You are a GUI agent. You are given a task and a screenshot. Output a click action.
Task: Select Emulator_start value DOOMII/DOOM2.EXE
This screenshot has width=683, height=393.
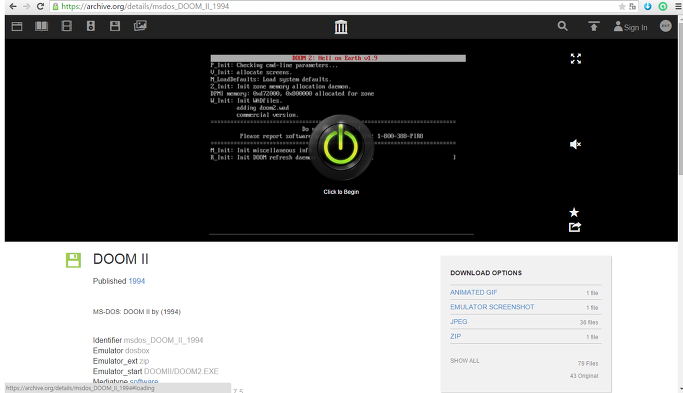coord(181,372)
